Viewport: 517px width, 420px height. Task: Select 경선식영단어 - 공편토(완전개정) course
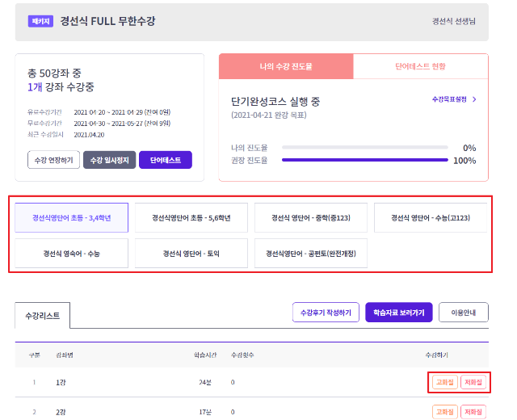tap(311, 254)
